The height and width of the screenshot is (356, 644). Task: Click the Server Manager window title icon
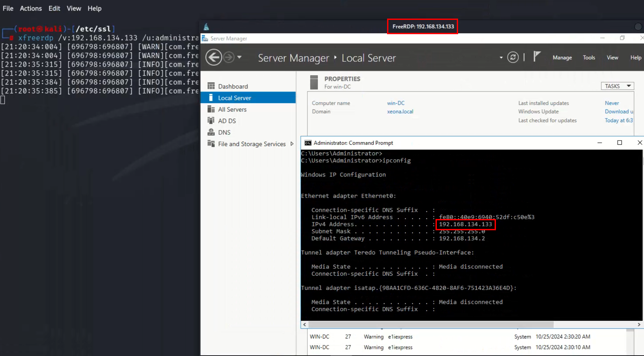pyautogui.click(x=205, y=38)
